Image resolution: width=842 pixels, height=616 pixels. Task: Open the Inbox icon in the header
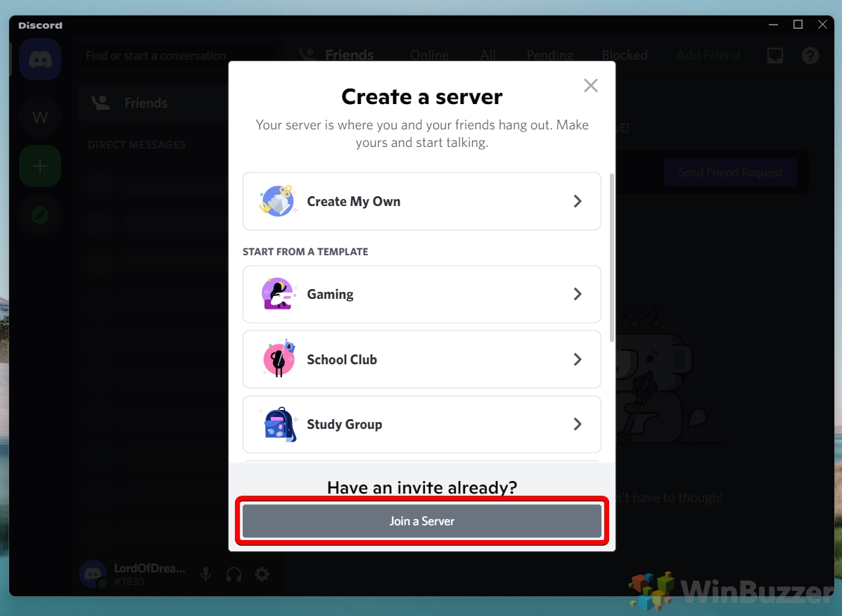[775, 56]
